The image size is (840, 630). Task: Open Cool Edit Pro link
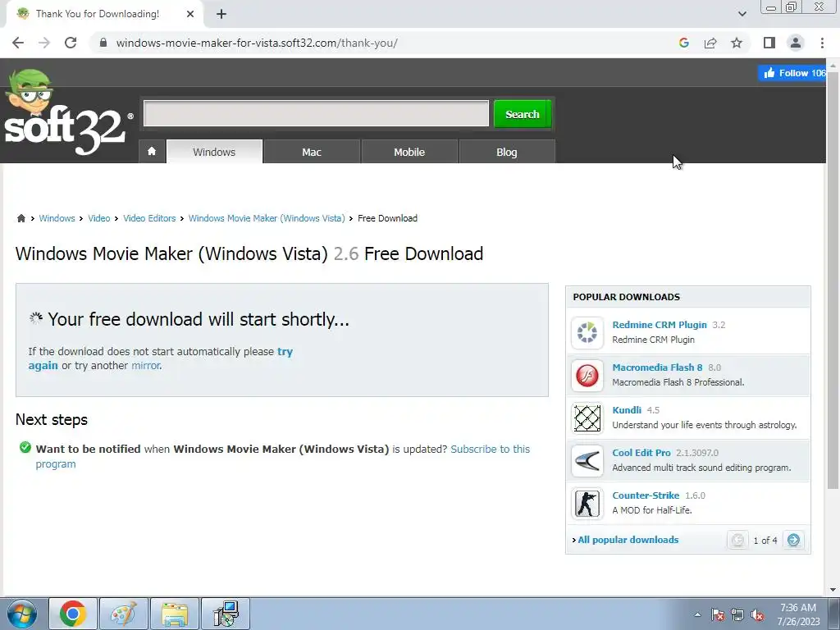tap(641, 453)
